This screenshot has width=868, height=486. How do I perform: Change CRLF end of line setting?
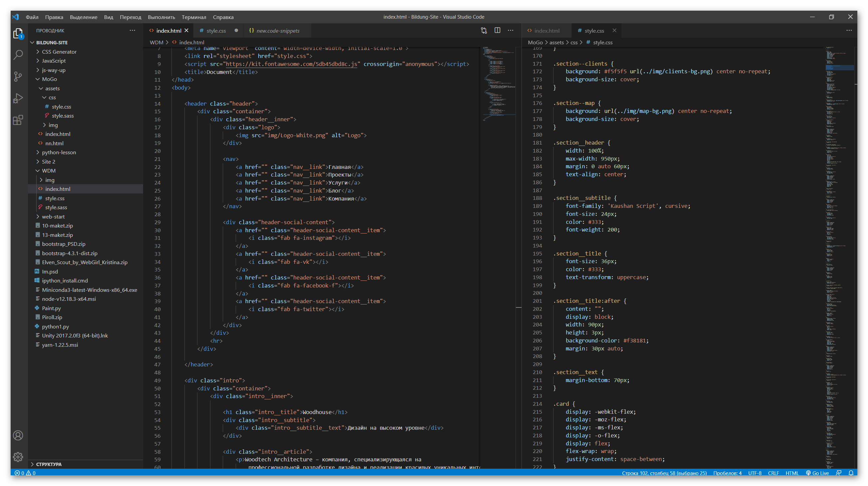coord(773,473)
